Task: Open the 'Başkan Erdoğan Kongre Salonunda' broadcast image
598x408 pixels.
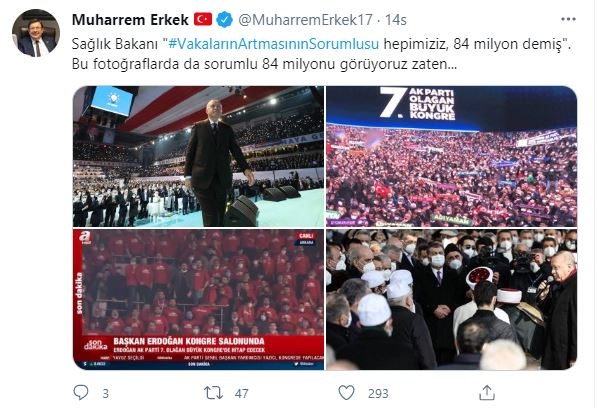Action: [198, 299]
